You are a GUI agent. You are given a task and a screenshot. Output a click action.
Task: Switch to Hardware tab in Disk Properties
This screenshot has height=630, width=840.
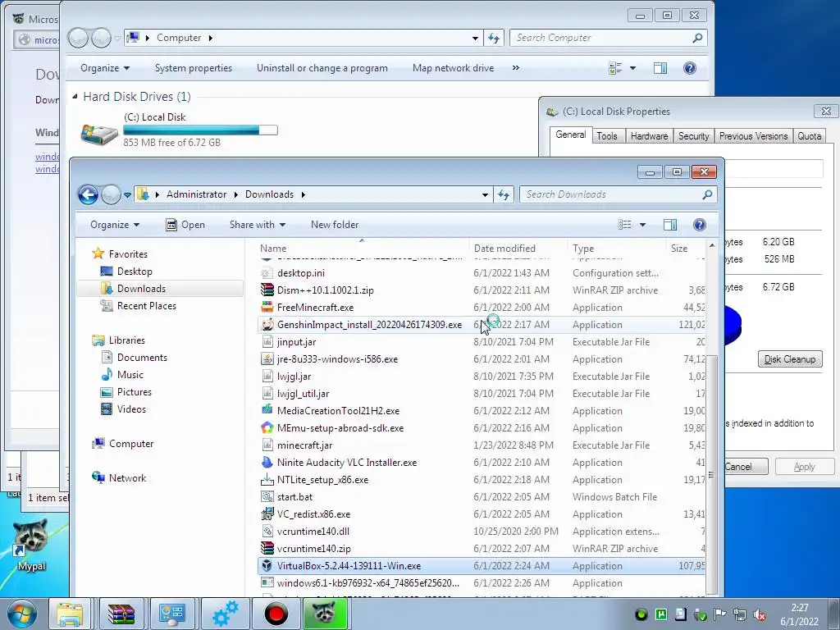click(x=649, y=136)
